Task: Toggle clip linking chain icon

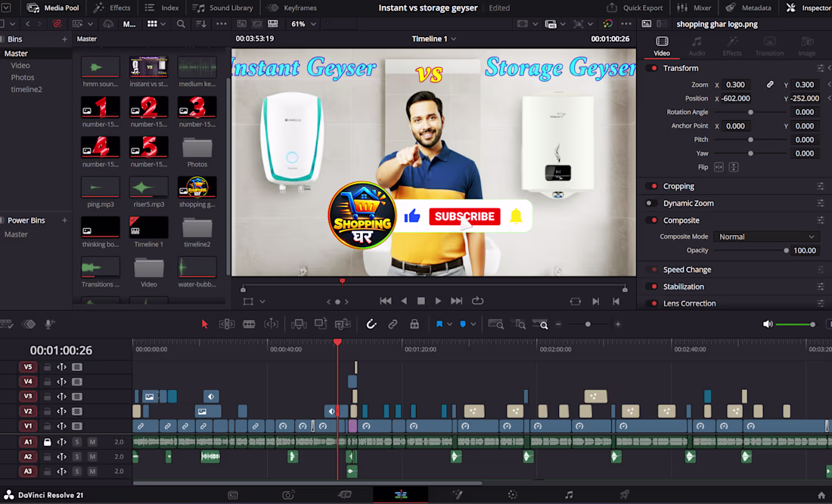Action: [x=393, y=324]
